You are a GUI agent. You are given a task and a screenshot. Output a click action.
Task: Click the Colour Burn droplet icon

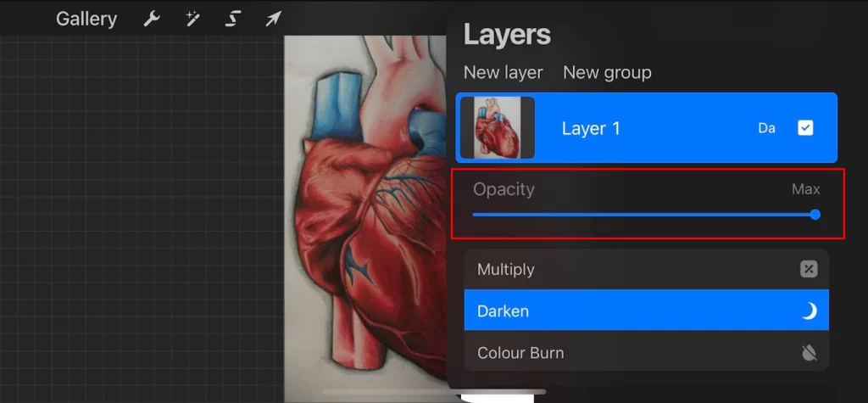pyautogui.click(x=809, y=353)
